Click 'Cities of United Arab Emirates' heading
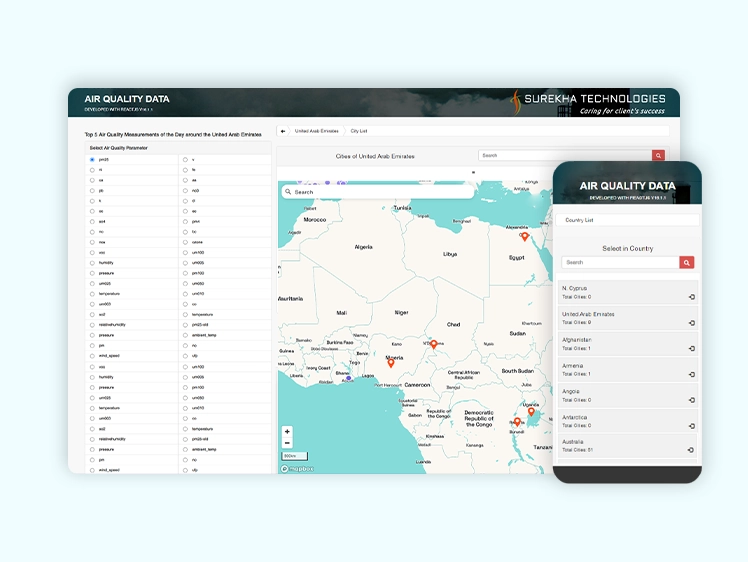 375,156
